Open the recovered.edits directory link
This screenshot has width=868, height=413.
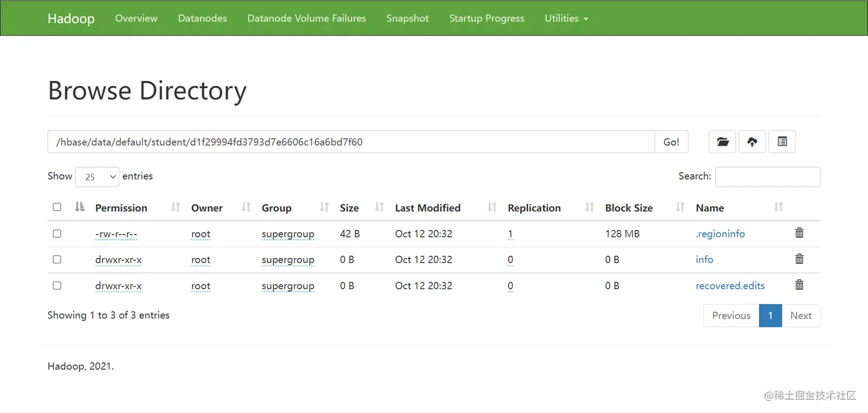[x=730, y=286]
